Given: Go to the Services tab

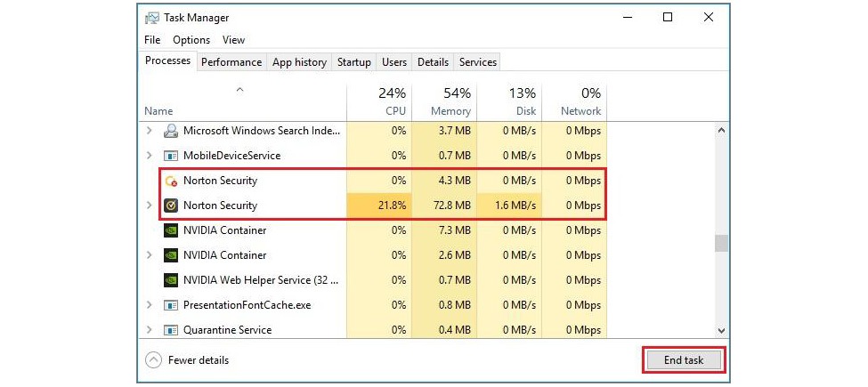Looking at the screenshot, I should click(x=478, y=62).
